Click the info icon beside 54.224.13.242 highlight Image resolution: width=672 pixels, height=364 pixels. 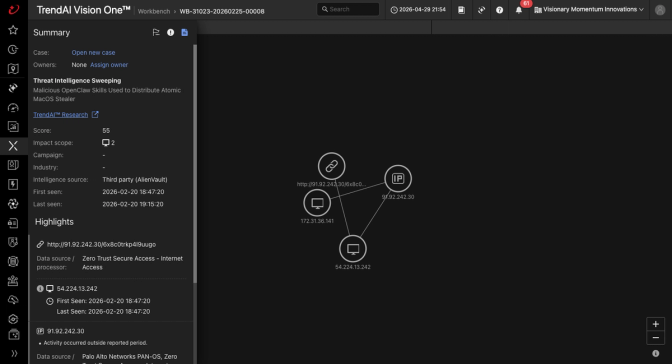point(40,289)
